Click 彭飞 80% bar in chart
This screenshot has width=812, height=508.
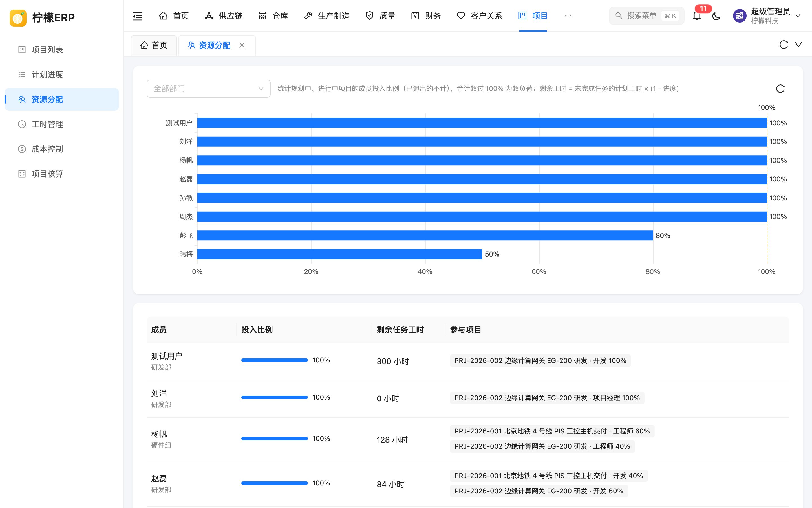[425, 236]
